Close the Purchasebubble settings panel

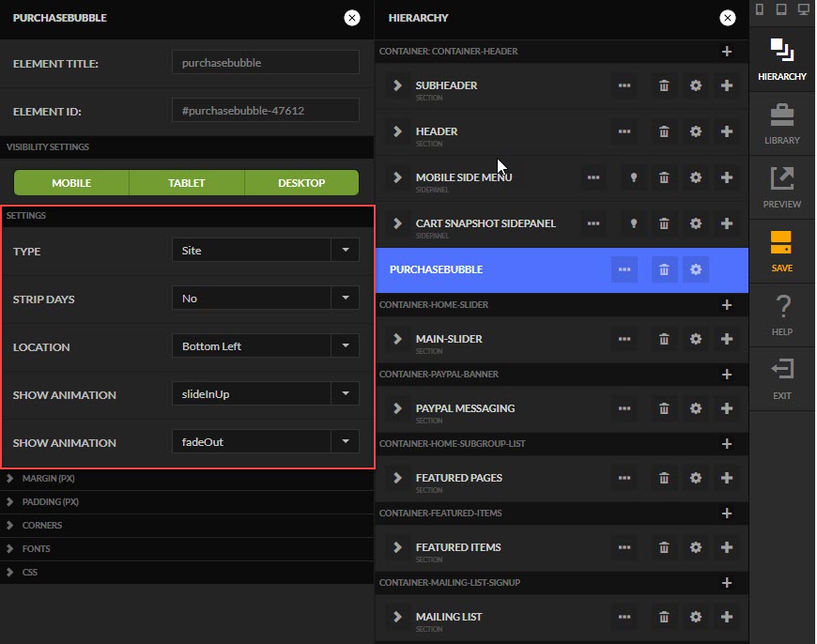(x=352, y=18)
